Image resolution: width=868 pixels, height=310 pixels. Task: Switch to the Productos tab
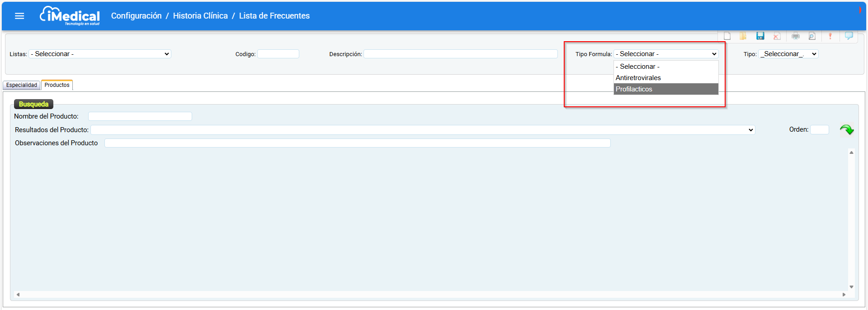pos(57,85)
